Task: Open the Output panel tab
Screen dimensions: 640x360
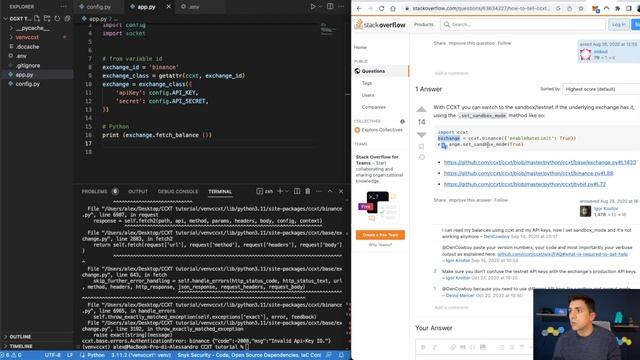Action: [138, 191]
